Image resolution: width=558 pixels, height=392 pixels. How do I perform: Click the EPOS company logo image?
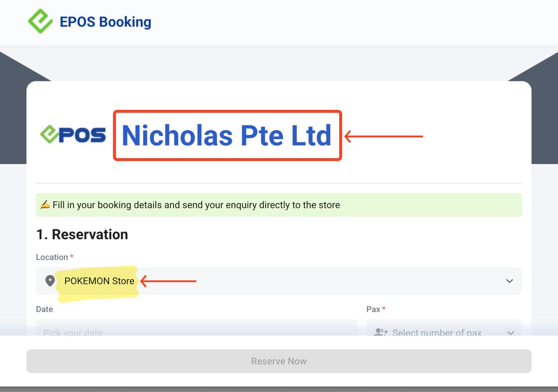tap(73, 135)
